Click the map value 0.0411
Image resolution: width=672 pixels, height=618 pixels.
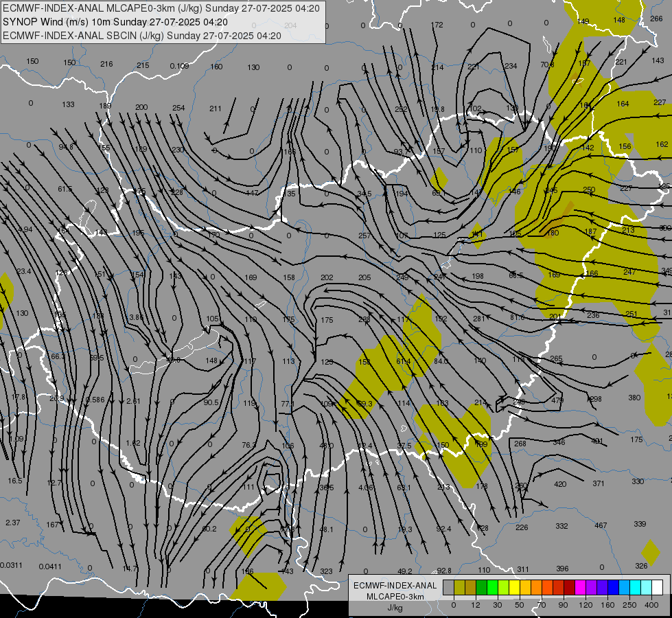pos(50,566)
